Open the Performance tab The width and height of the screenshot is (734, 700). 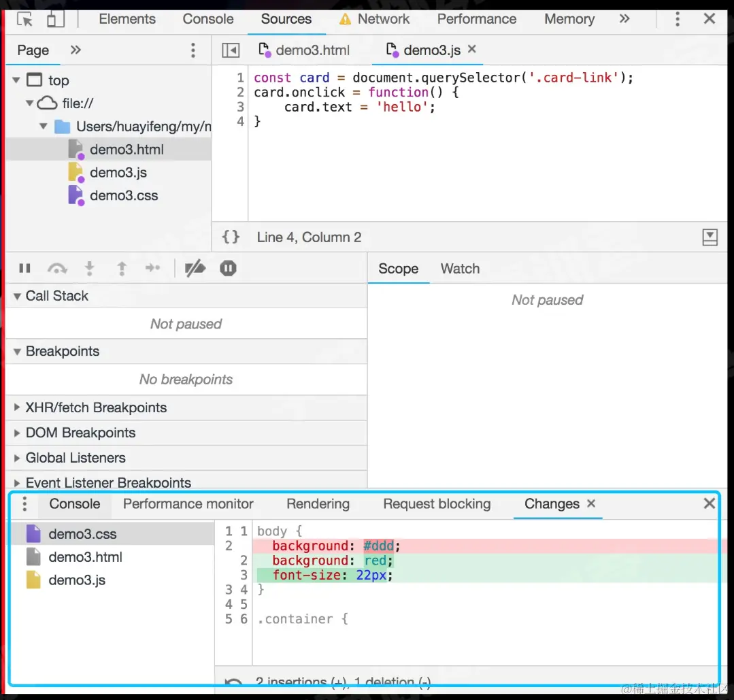pos(477,19)
